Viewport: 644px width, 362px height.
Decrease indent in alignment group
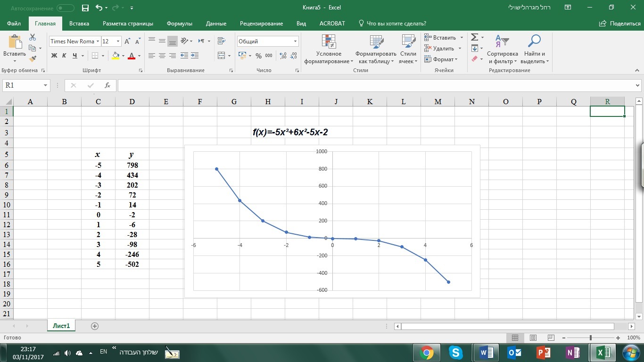(x=184, y=56)
